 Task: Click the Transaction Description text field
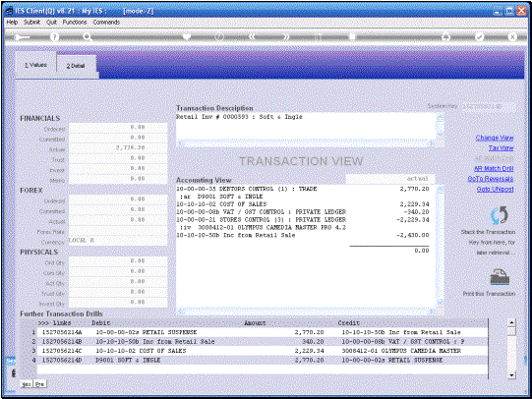[x=306, y=126]
